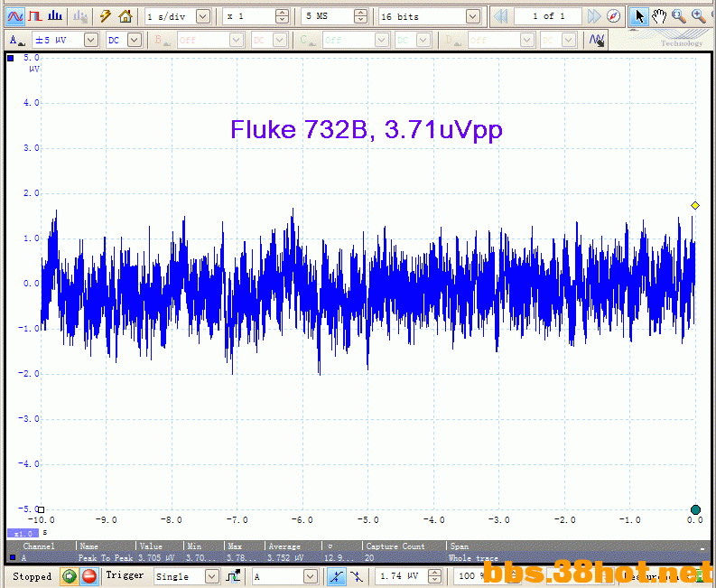Open the Channel B Off range dropdown

[237, 41]
